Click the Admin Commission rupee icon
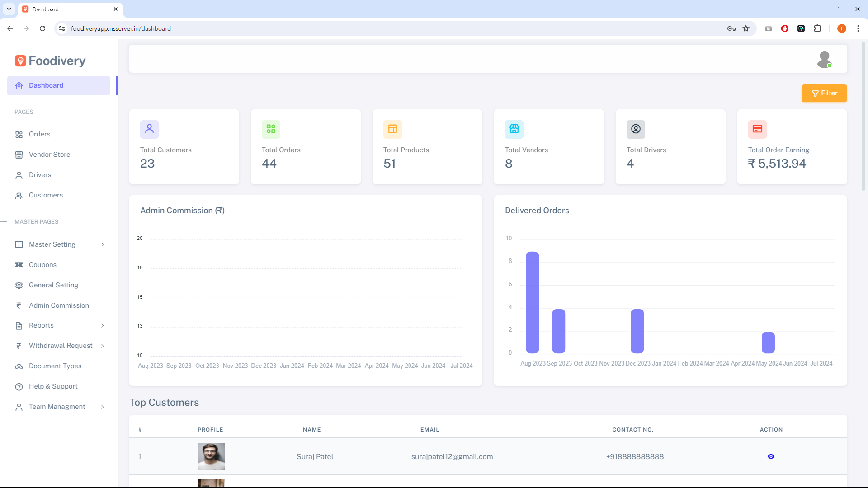868x488 pixels. (19, 305)
